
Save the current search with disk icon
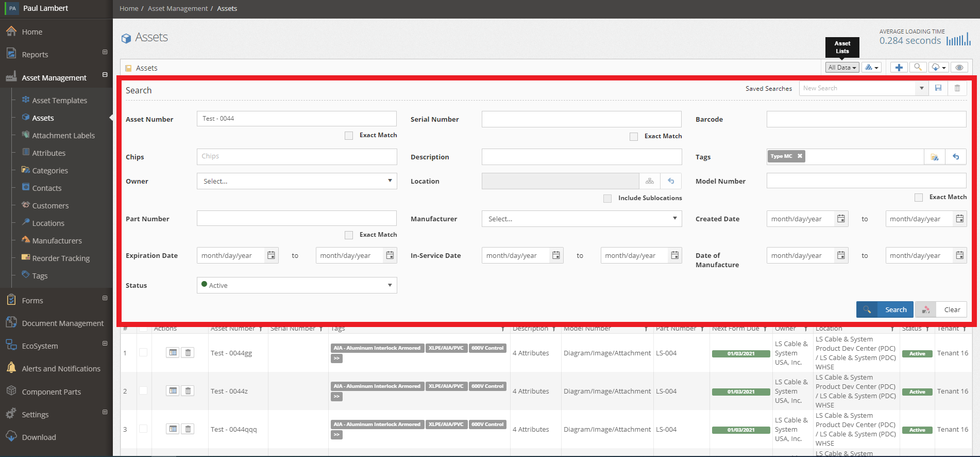pyautogui.click(x=938, y=88)
